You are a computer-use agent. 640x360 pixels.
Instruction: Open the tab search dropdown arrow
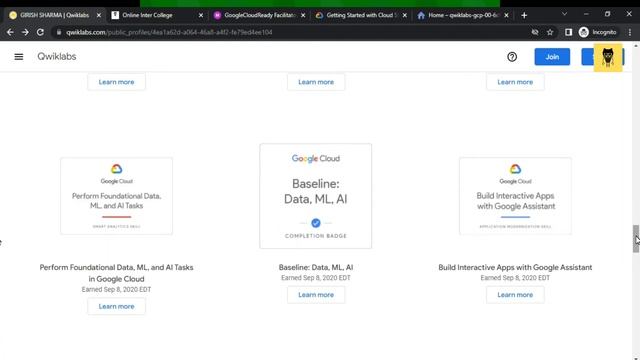point(564,14)
